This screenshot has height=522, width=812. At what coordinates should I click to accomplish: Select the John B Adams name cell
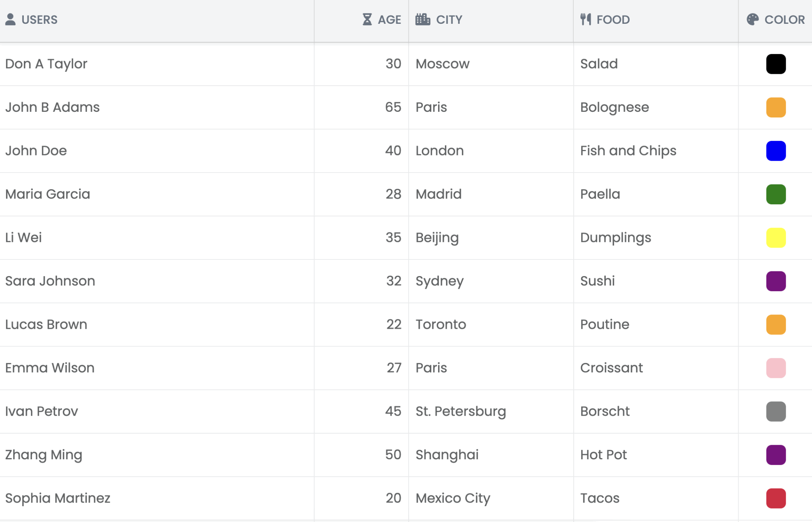(x=52, y=107)
